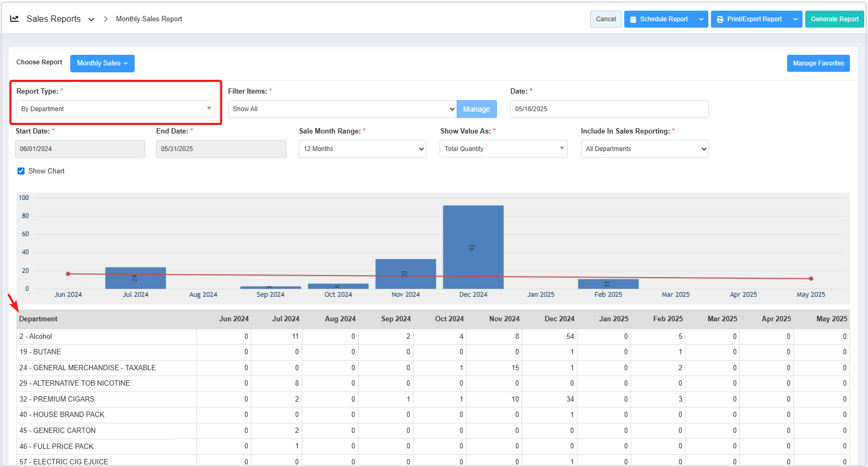Image resolution: width=868 pixels, height=467 pixels.
Task: Toggle the Show Chart checkbox
Action: coord(21,171)
